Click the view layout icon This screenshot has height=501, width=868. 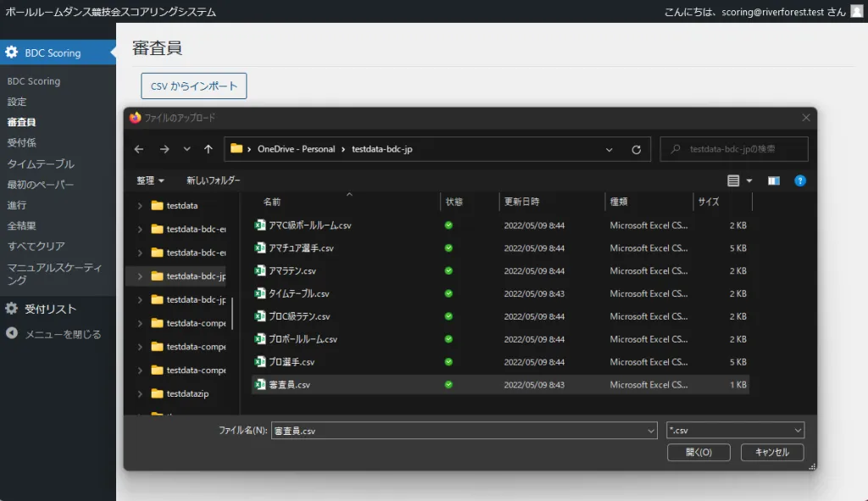(734, 181)
